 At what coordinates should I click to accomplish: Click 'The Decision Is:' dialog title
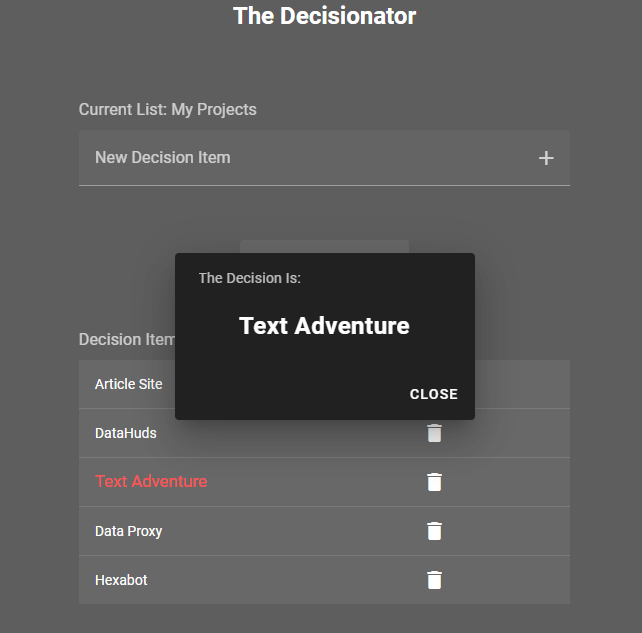[x=250, y=278]
